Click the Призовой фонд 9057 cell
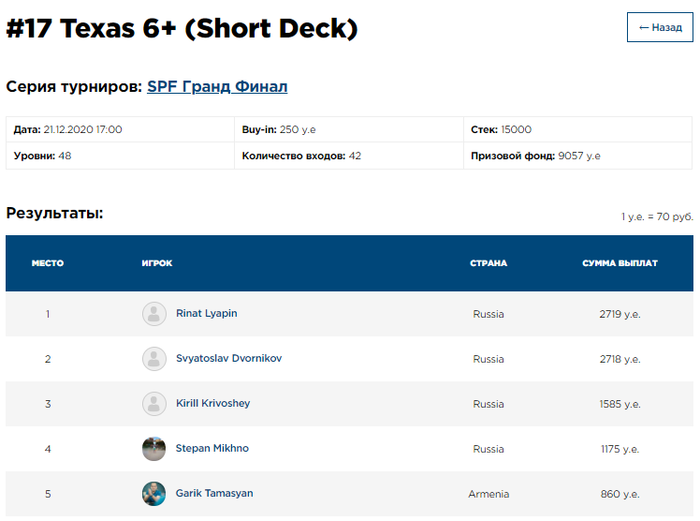This screenshot has width=700, height=521. pyautogui.click(x=535, y=156)
